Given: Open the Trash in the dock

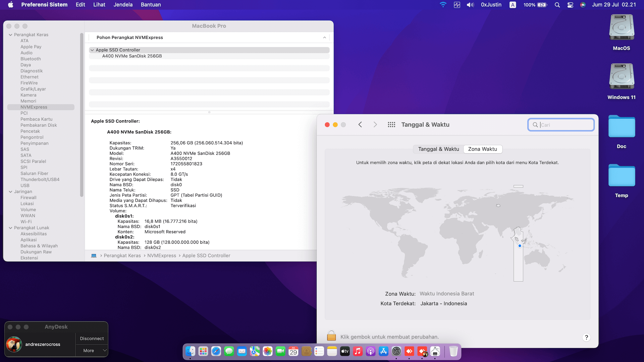Looking at the screenshot, I should [x=453, y=351].
